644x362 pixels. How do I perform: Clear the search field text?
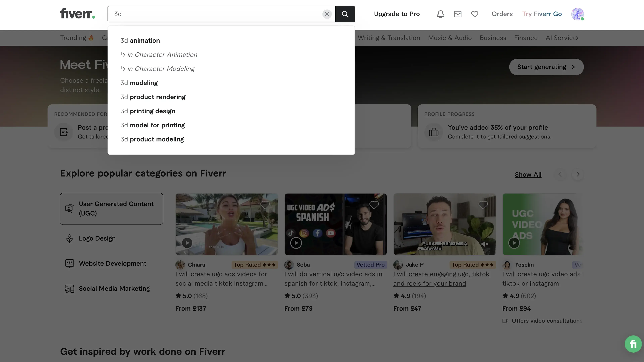[327, 14]
